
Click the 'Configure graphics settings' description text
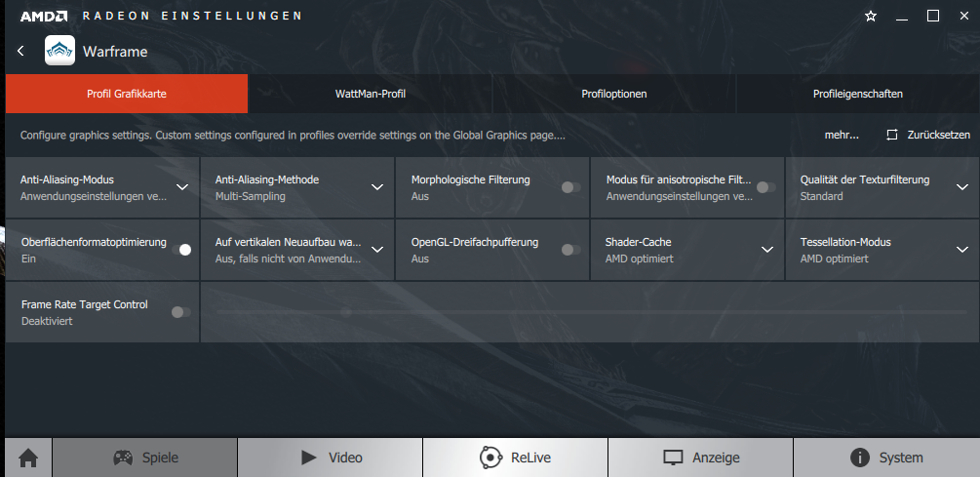click(293, 135)
